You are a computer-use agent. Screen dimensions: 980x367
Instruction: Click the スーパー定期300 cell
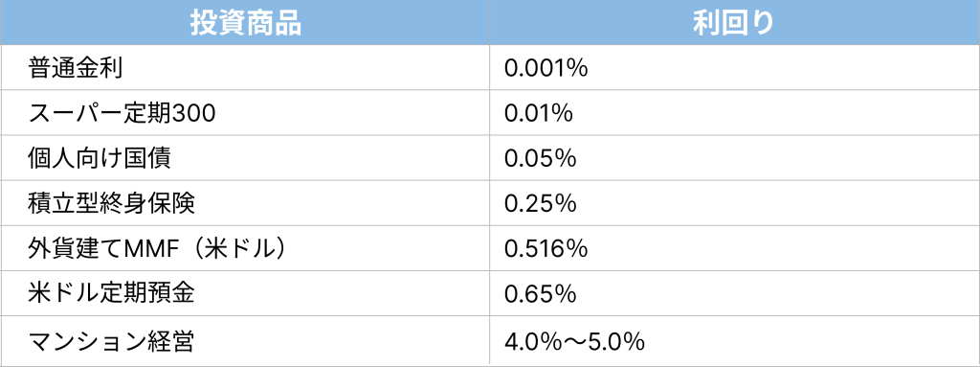(x=245, y=113)
